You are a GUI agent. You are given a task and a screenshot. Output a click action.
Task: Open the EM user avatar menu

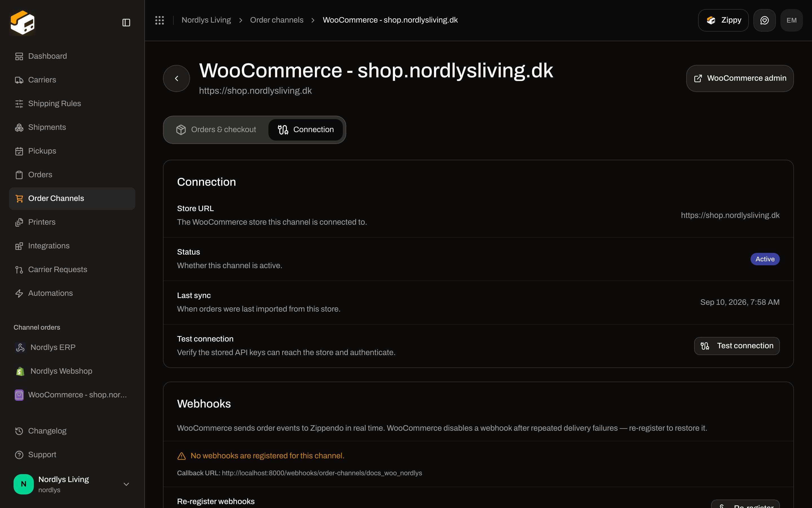791,20
